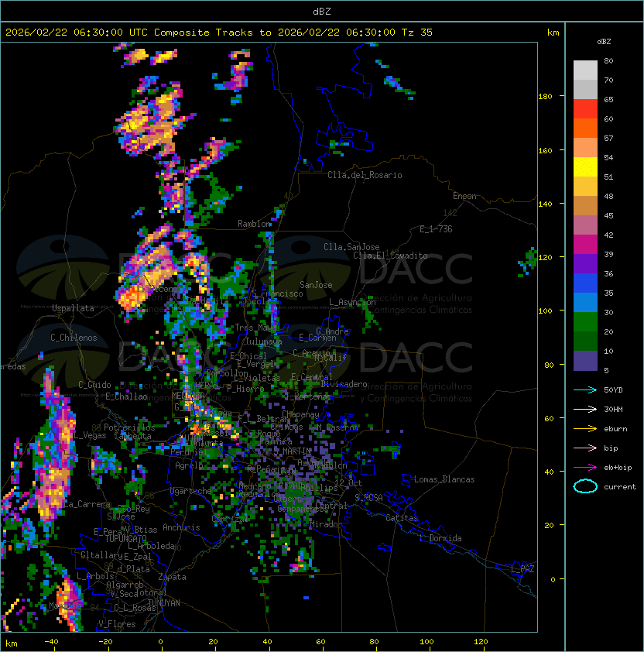Screen dimensions: 644x652
Task: Click the '2026/02/22 06:30:00 UTC Composite' header text
Action: coord(108,33)
